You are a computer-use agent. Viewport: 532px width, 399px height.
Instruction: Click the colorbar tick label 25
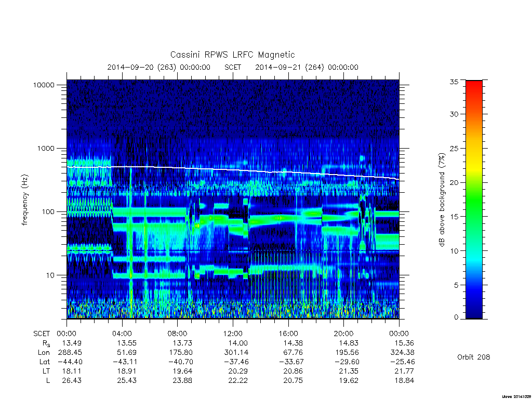pyautogui.click(x=454, y=149)
